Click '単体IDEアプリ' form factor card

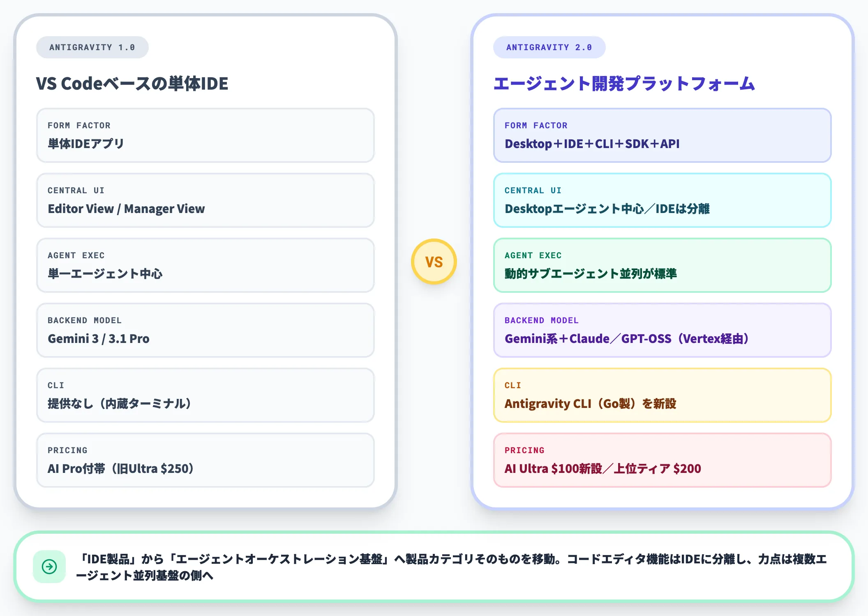click(205, 135)
